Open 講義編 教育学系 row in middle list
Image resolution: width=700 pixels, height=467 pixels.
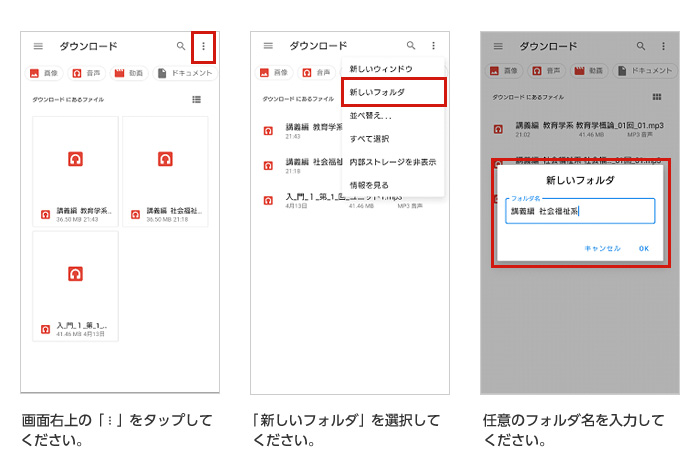pos(302,131)
